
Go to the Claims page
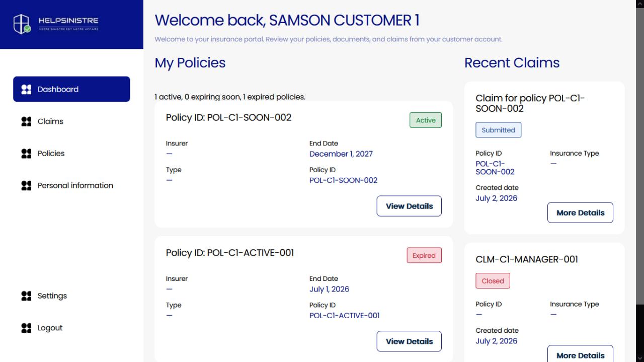click(x=71, y=121)
